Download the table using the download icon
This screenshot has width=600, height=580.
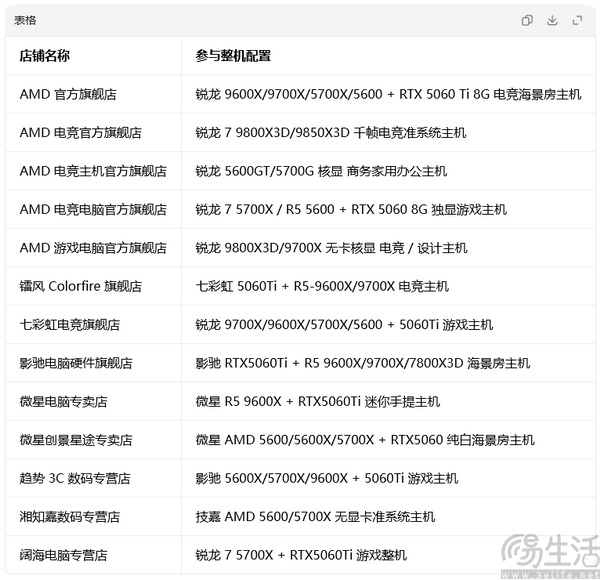(552, 20)
